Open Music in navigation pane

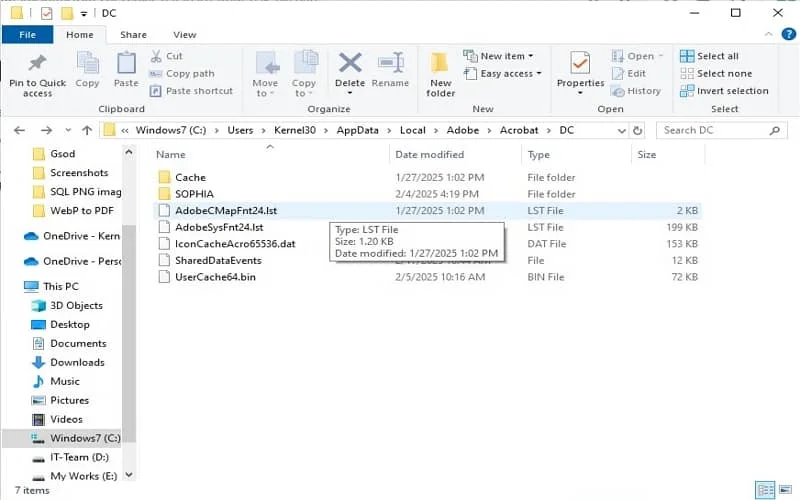[x=56, y=382]
